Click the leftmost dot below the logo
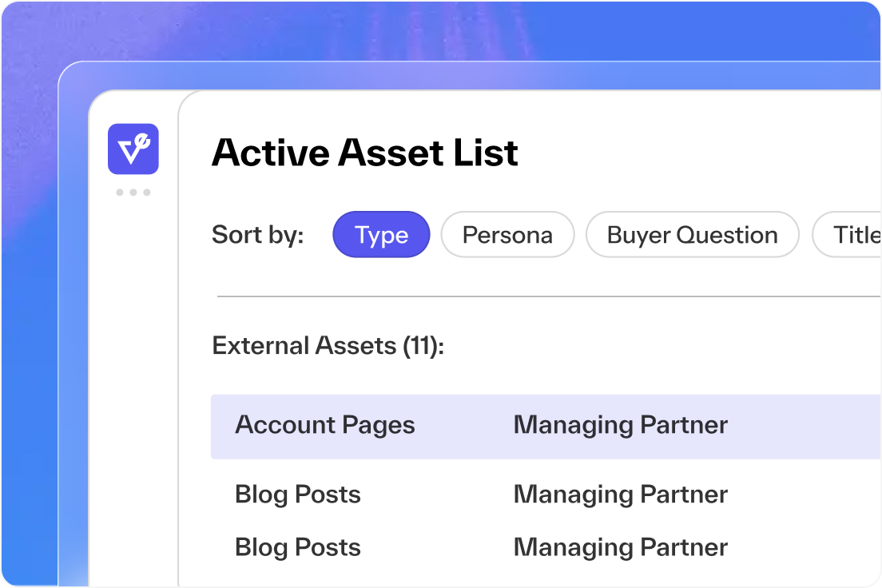The image size is (882, 588). 120,193
